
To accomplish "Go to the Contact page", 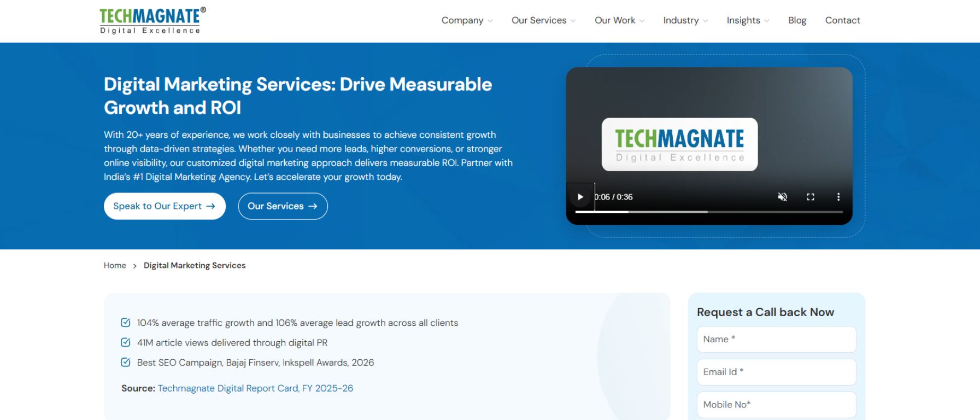I will [842, 20].
